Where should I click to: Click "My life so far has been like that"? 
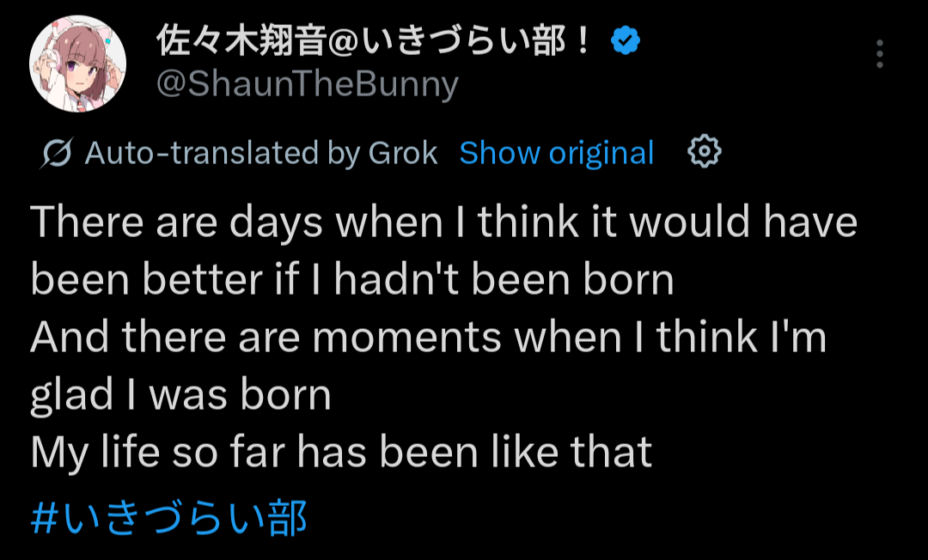tap(341, 453)
